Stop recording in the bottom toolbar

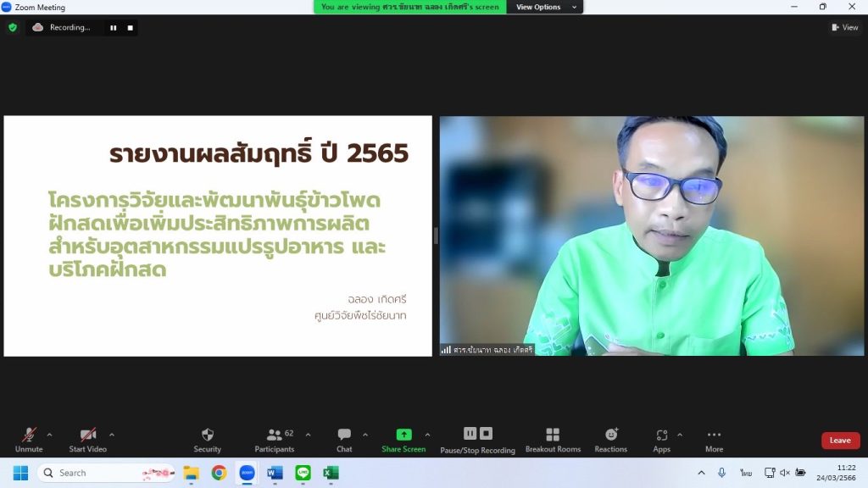(486, 433)
